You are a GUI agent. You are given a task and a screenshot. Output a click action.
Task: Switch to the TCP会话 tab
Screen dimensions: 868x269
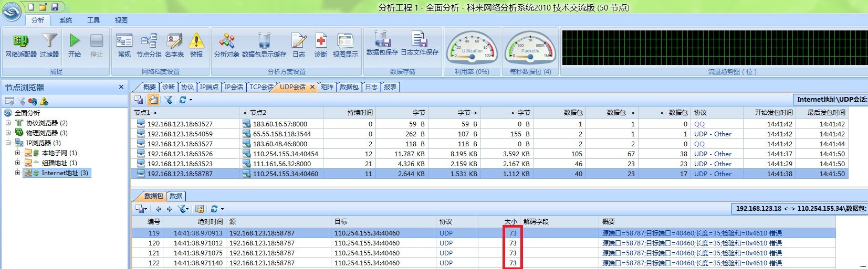point(261,87)
